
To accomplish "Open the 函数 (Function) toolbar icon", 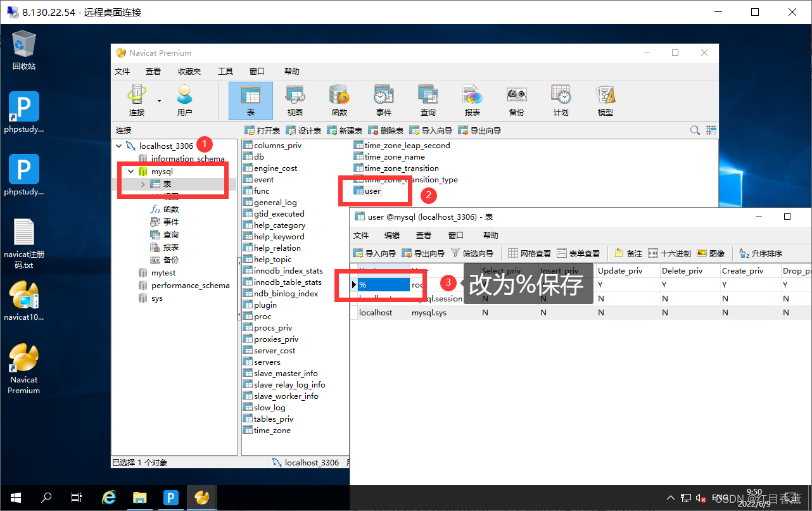I will pyautogui.click(x=339, y=100).
